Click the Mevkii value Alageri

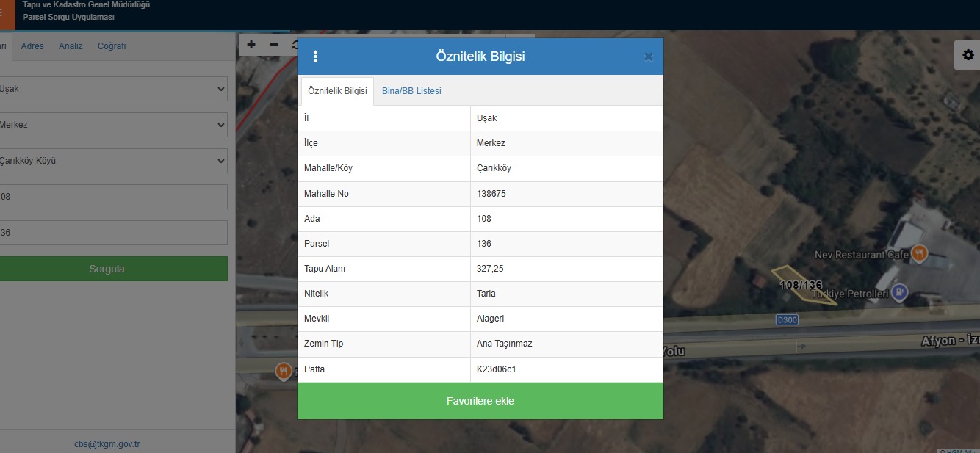click(490, 319)
